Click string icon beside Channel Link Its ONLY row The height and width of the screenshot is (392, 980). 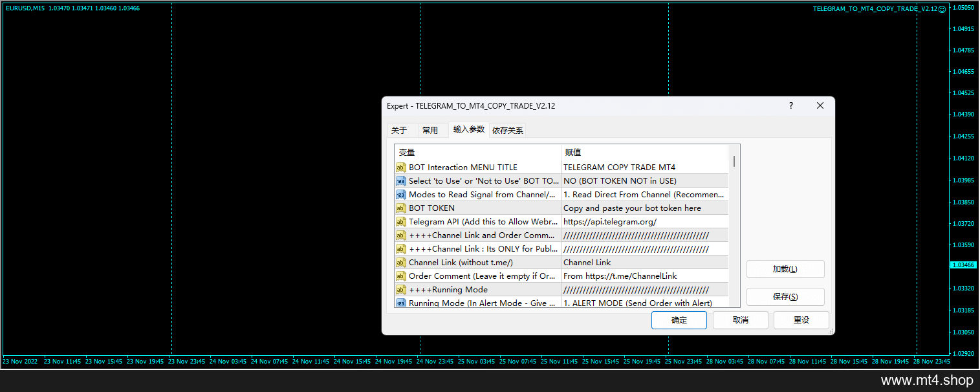(400, 249)
